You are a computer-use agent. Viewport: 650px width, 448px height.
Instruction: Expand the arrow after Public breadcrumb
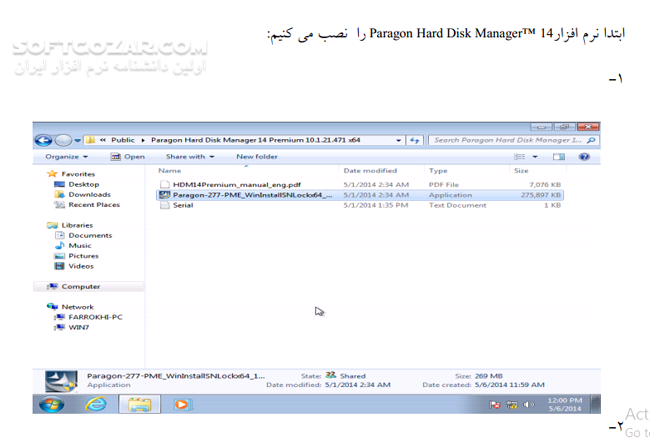143,140
